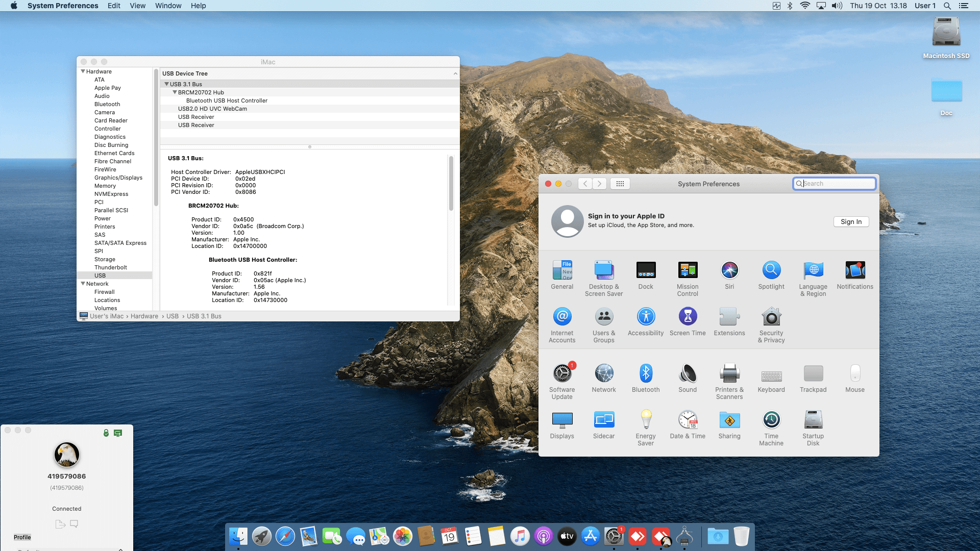
Task: Open the Siri preferences pane
Action: (729, 275)
